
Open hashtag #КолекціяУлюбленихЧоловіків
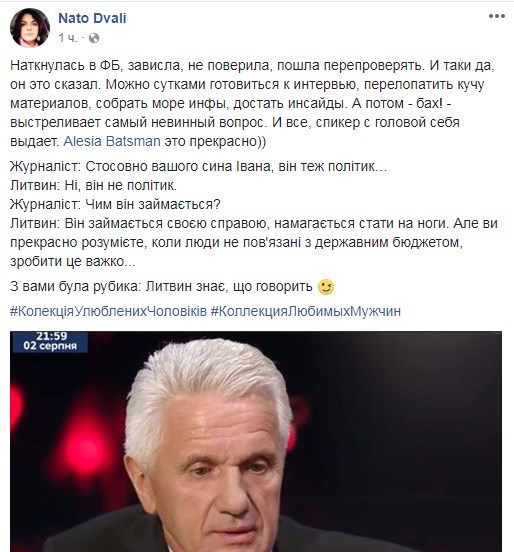click(108, 311)
